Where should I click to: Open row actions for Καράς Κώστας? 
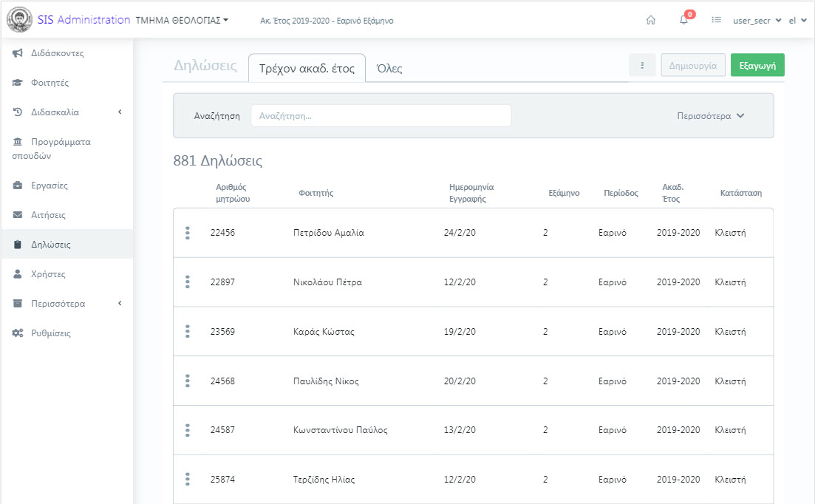pyautogui.click(x=188, y=332)
